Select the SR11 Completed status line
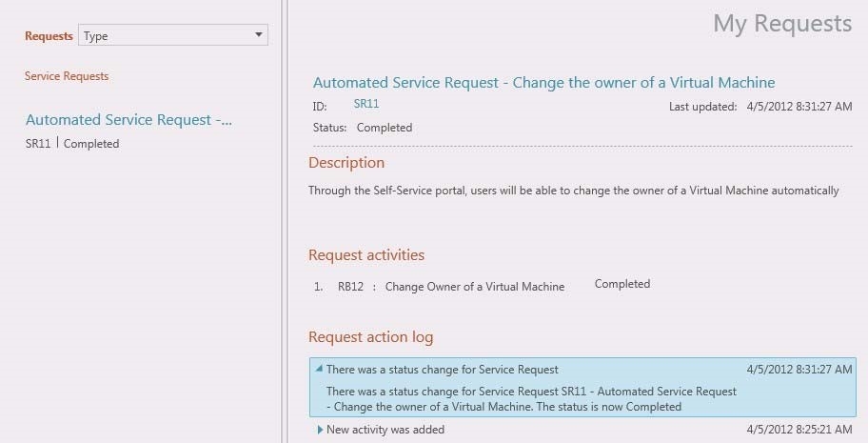This screenshot has height=443, width=868. (72, 144)
